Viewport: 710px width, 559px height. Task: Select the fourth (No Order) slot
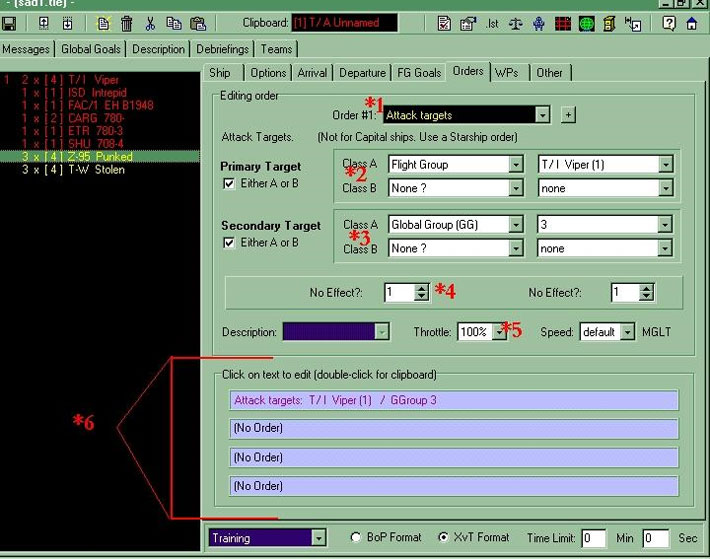pos(454,486)
